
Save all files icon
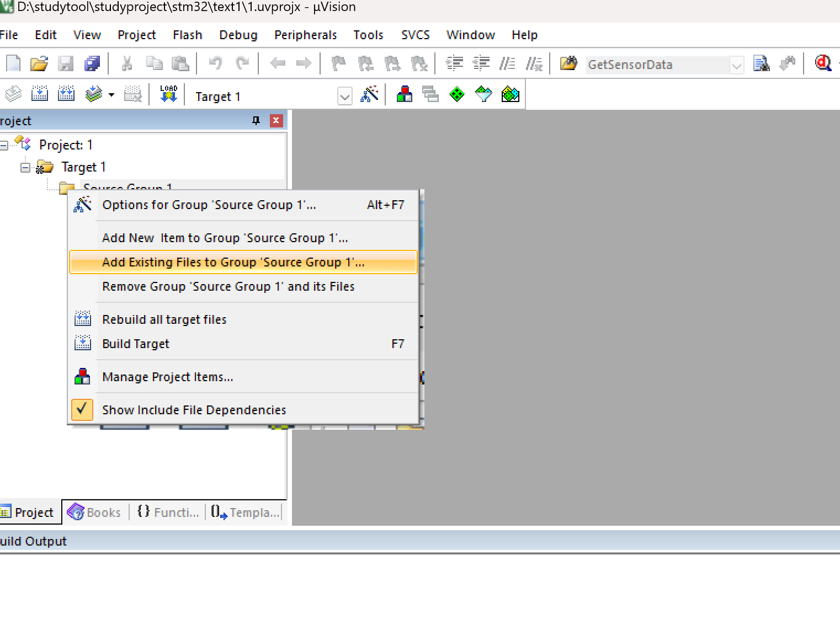92,64
